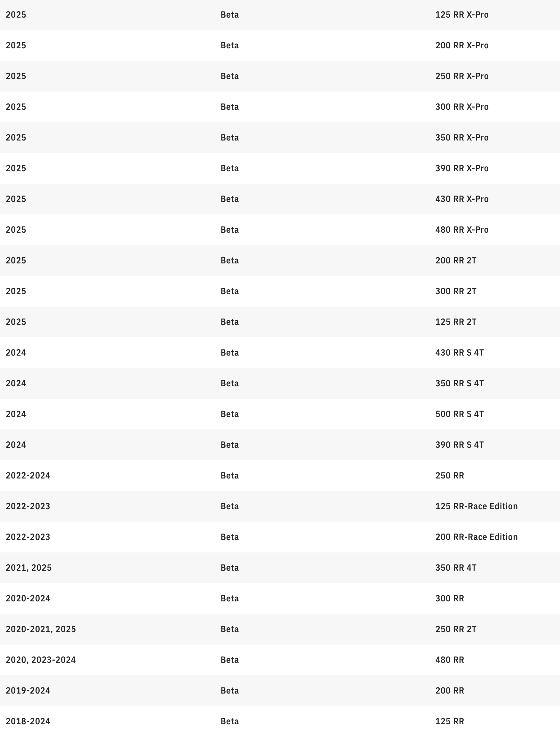The height and width of the screenshot is (731, 560).
Task: Click the 2022-2024 year range cell
Action: point(28,476)
